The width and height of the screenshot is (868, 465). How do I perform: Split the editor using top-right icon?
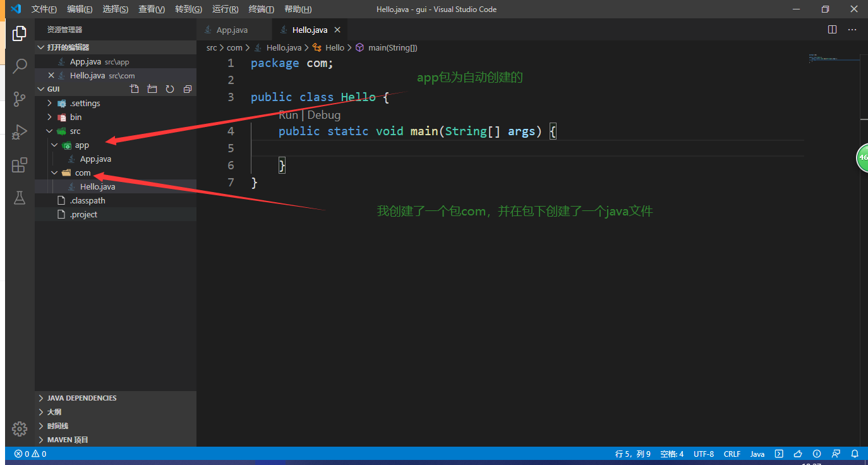click(832, 29)
